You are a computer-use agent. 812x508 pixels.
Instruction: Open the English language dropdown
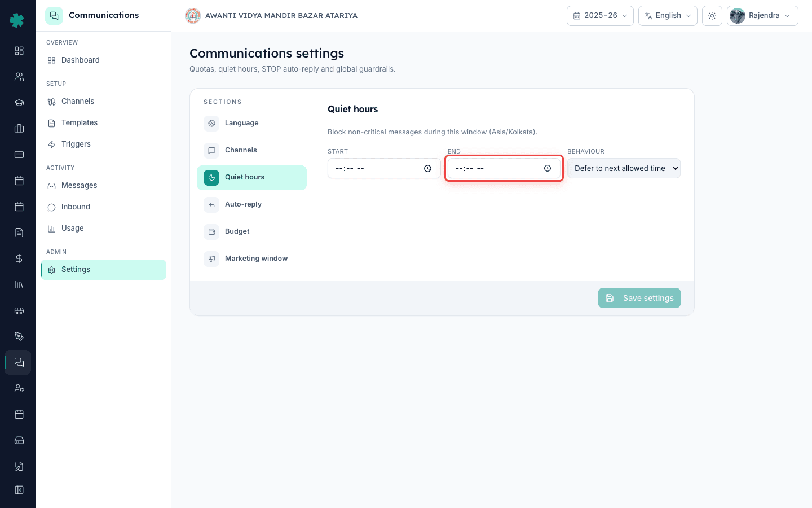(x=668, y=16)
